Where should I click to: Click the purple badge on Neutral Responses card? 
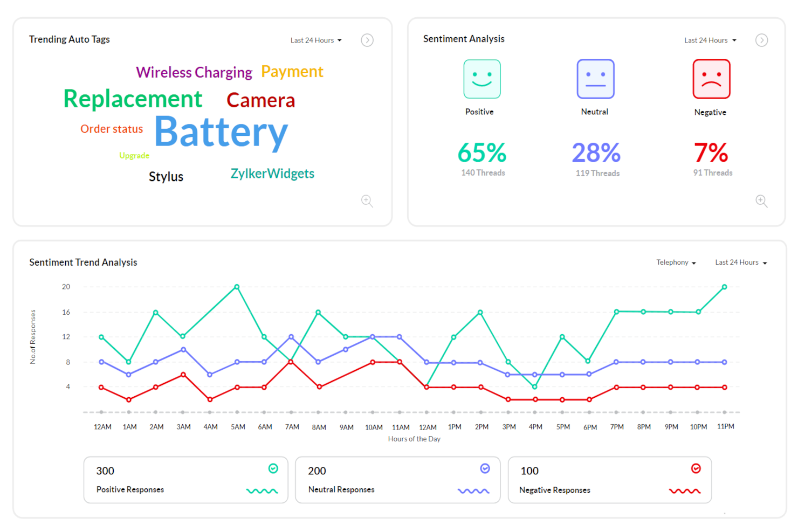point(484,468)
